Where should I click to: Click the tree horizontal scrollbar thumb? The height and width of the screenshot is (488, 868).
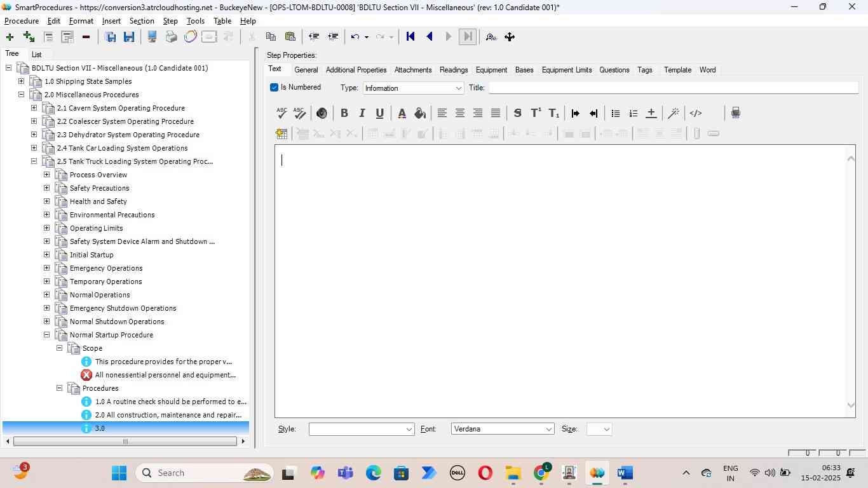[125, 442]
